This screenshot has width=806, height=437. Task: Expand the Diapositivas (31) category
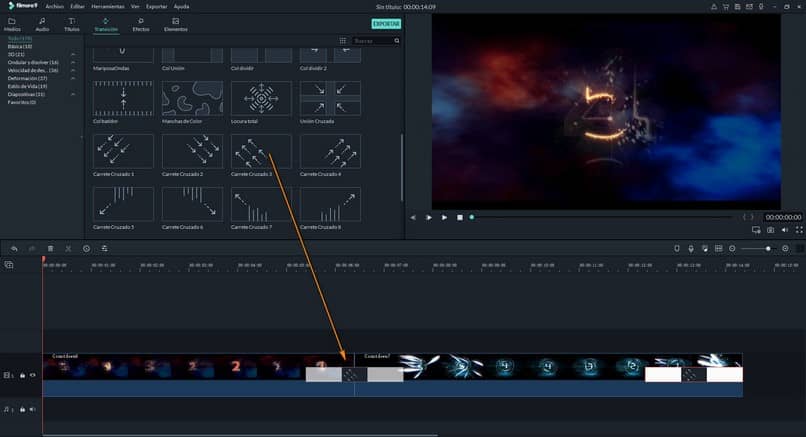(x=26, y=95)
